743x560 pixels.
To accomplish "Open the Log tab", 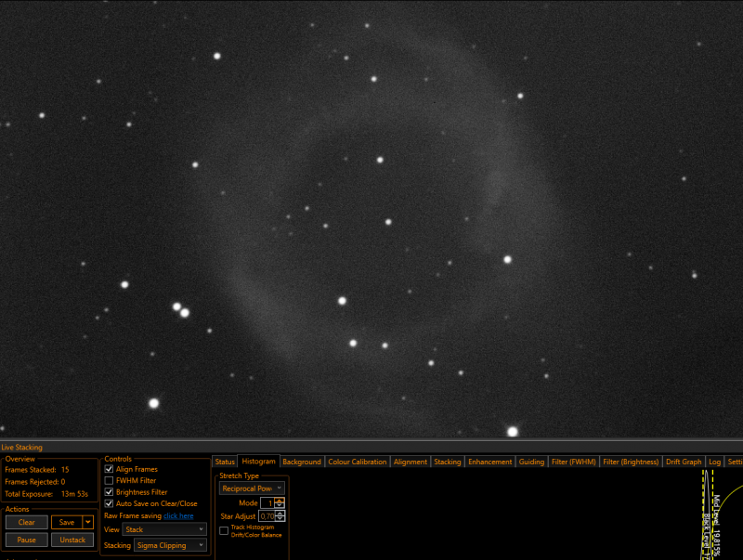I will coord(714,462).
